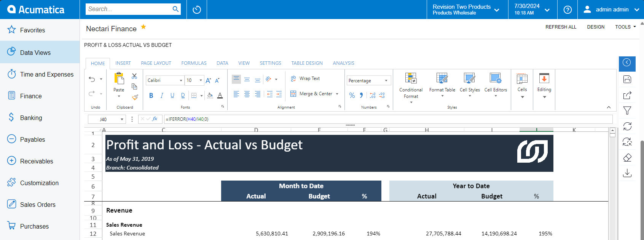Screen dimensions: 644x240
Task: Click the eraser icon in right sidebar
Action: click(627, 158)
